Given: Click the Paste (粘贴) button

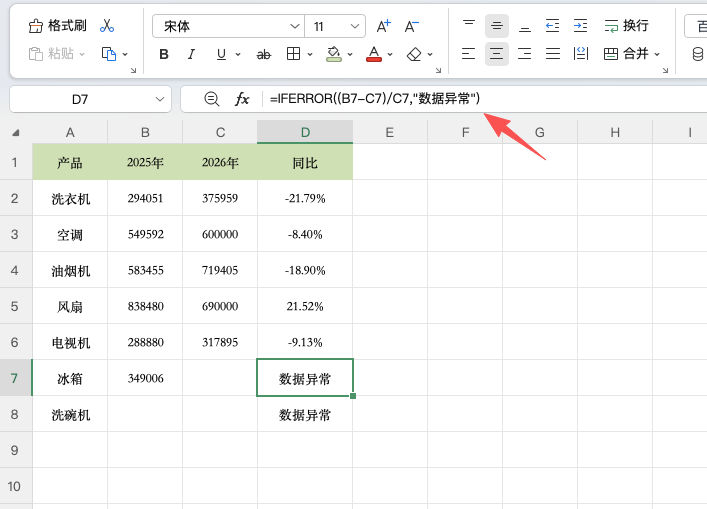Looking at the screenshot, I should click(51, 54).
